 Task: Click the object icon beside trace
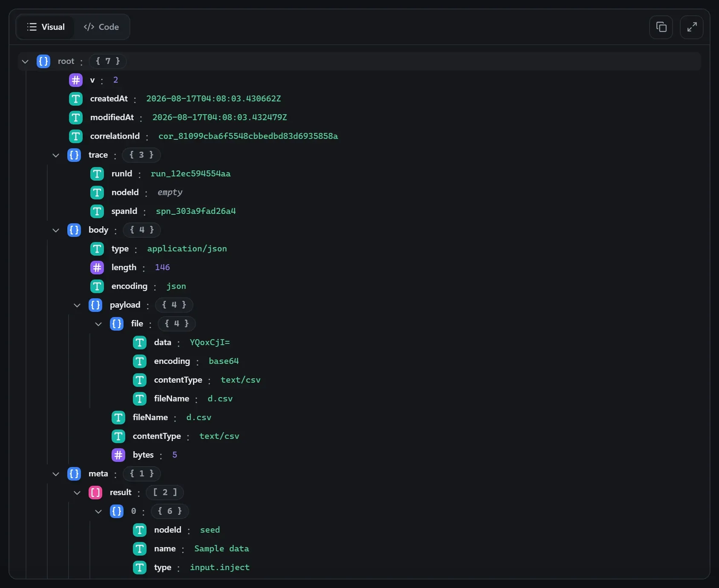(x=74, y=155)
